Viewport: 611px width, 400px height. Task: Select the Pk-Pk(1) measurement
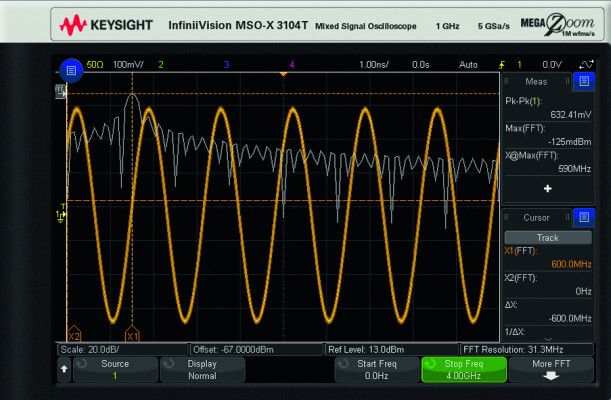coord(548,108)
